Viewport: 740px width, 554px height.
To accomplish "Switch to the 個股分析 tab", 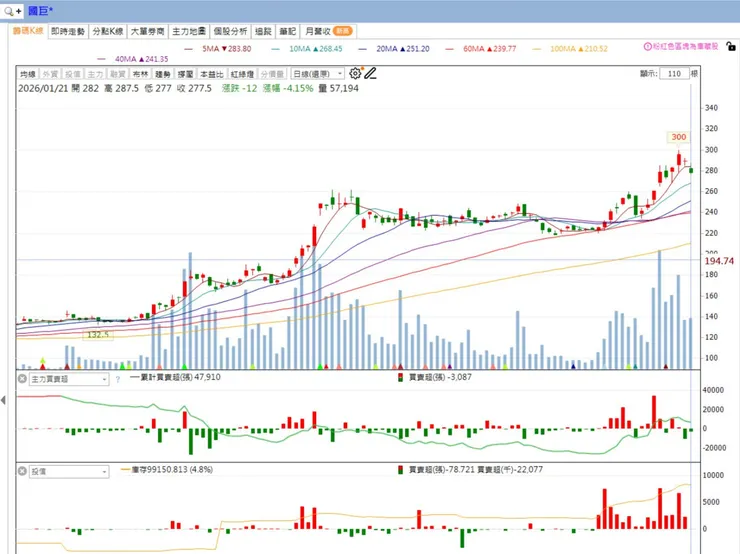I will pos(230,31).
